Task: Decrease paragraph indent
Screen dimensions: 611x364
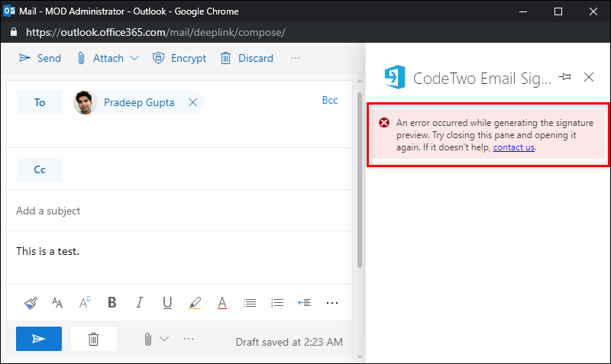Action: pyautogui.click(x=304, y=302)
